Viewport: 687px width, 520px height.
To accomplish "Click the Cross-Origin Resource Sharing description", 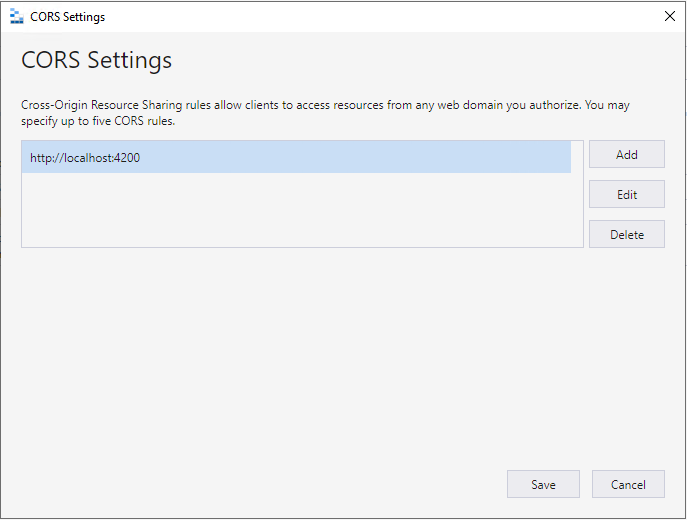I will coord(325,113).
